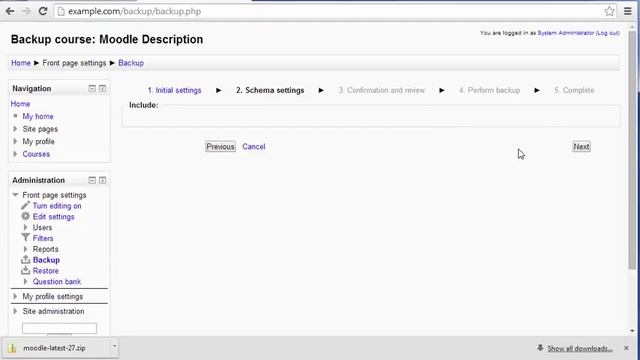Expand Question bank node
Viewport: 640px width, 360px height.
25,281
